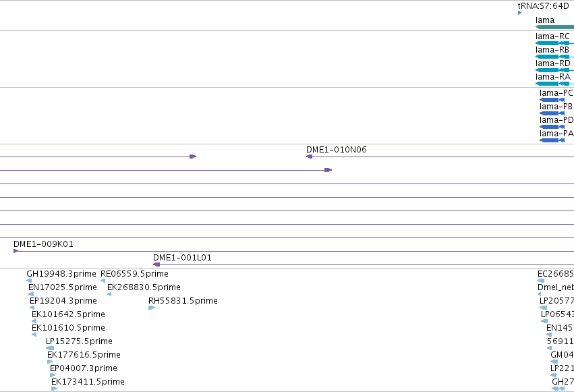
Task: Select the GH19948.3prime arrow glyph
Action: tap(29, 281)
